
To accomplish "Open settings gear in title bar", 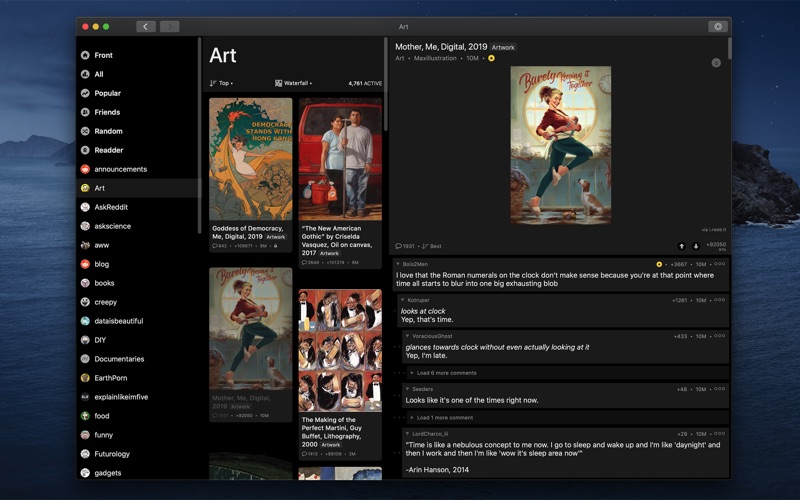I will tap(718, 27).
